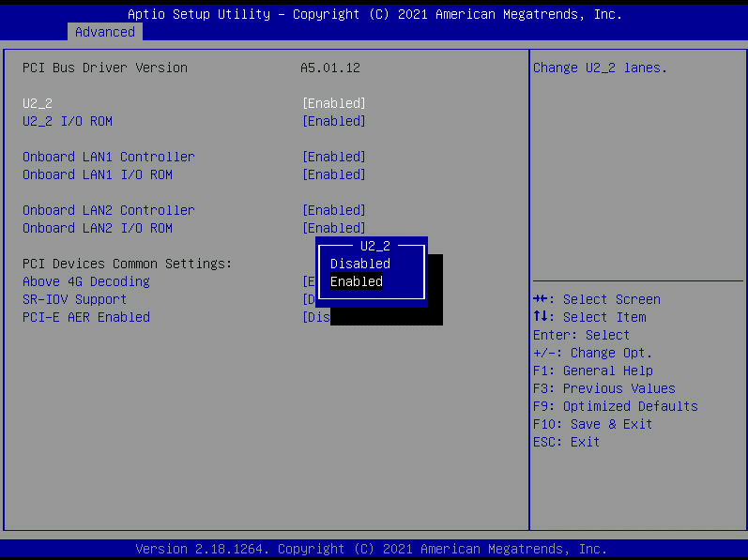Open Onboard LAN1 I/O ROM Enabled value
The image size is (748, 560).
click(x=334, y=174)
